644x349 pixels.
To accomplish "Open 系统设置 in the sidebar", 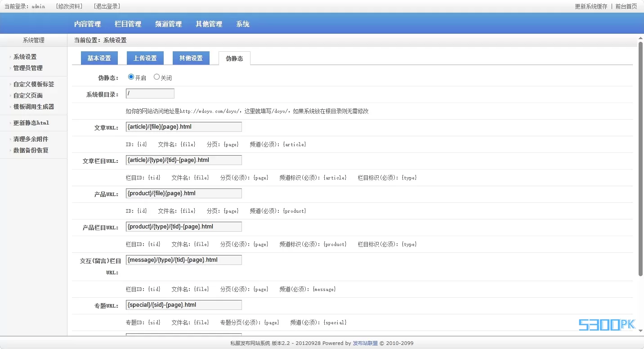I will tap(25, 57).
